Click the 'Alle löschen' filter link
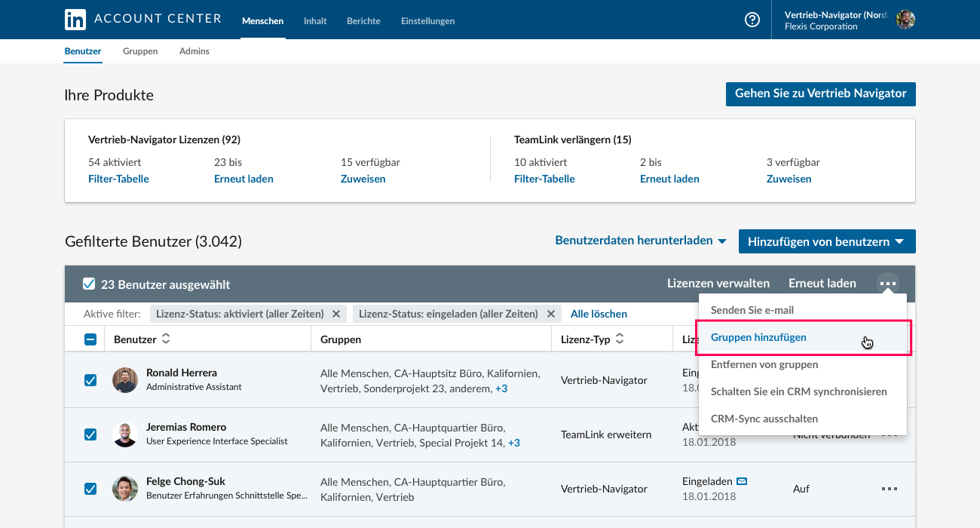The width and height of the screenshot is (980, 528). (x=599, y=314)
